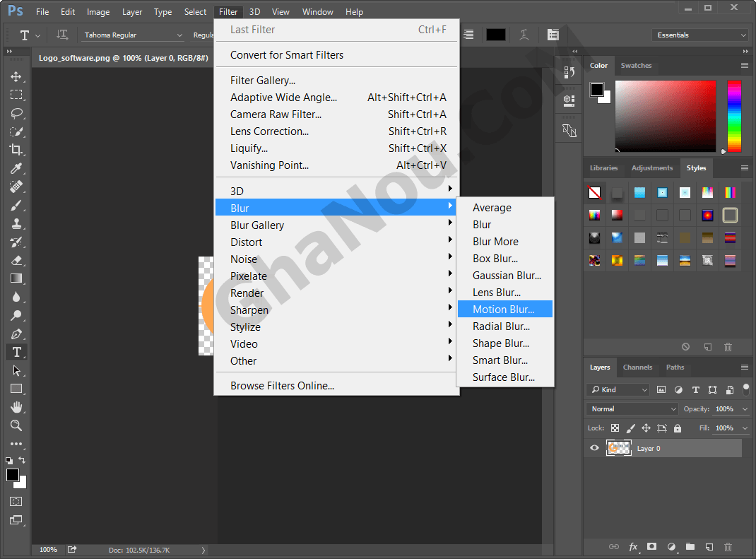Select the Horizontal Type tool in toolbox
The image size is (756, 559).
click(x=16, y=352)
